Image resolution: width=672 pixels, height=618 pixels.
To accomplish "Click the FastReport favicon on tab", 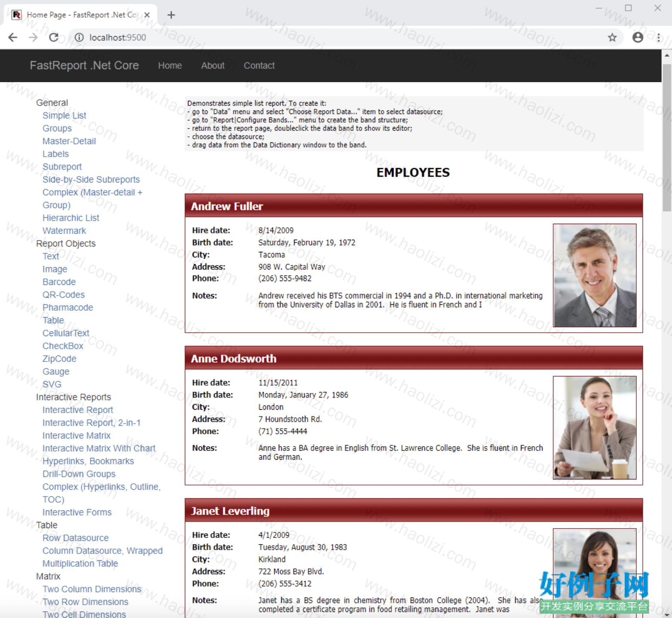I will [x=17, y=15].
